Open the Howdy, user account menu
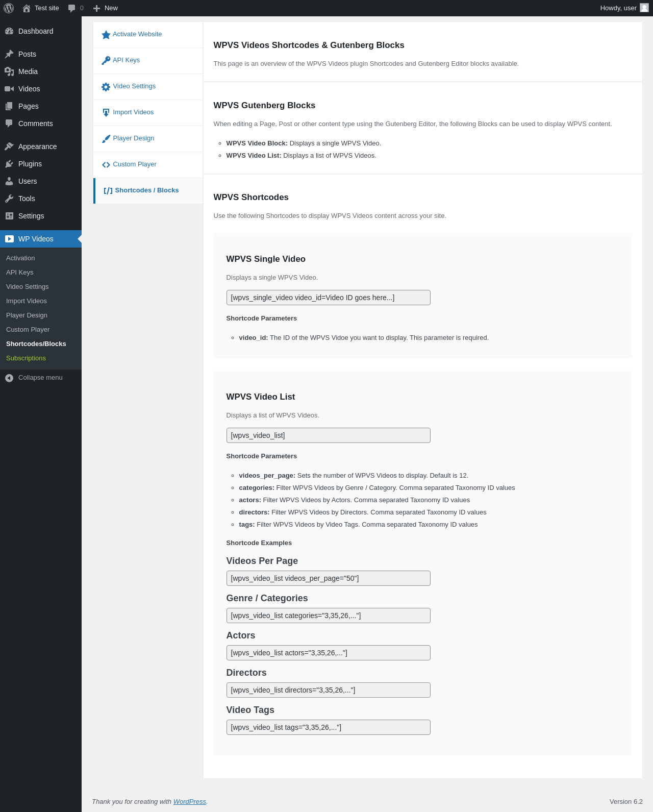This screenshot has width=653, height=812. tap(624, 8)
